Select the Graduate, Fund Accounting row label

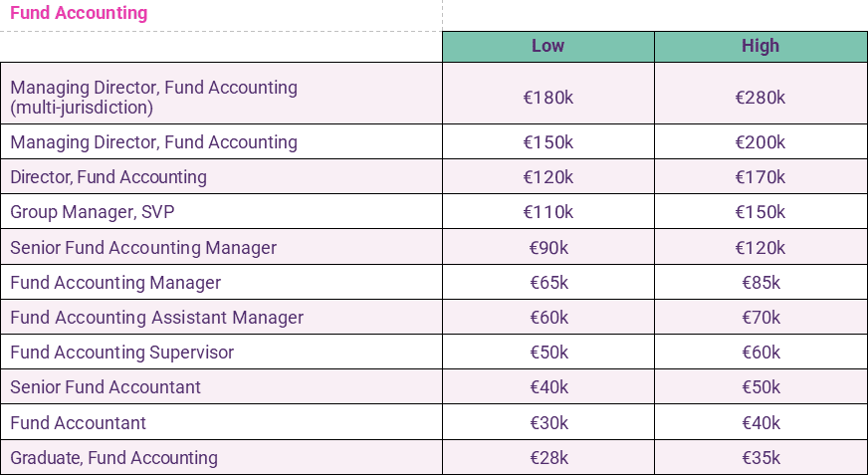[x=113, y=458]
